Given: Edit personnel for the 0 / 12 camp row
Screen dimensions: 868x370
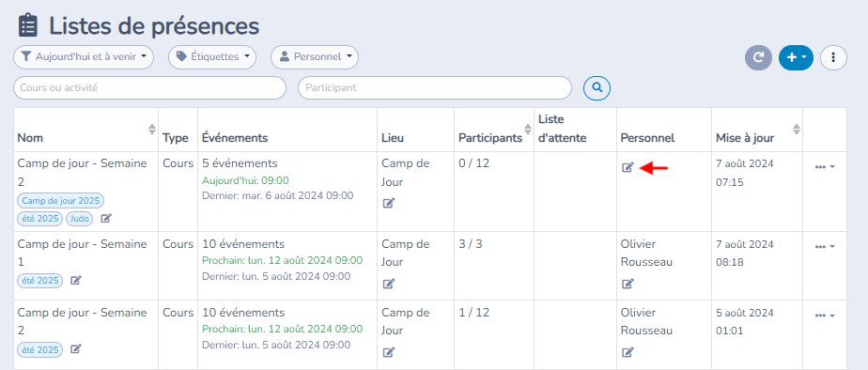Looking at the screenshot, I should (x=628, y=167).
